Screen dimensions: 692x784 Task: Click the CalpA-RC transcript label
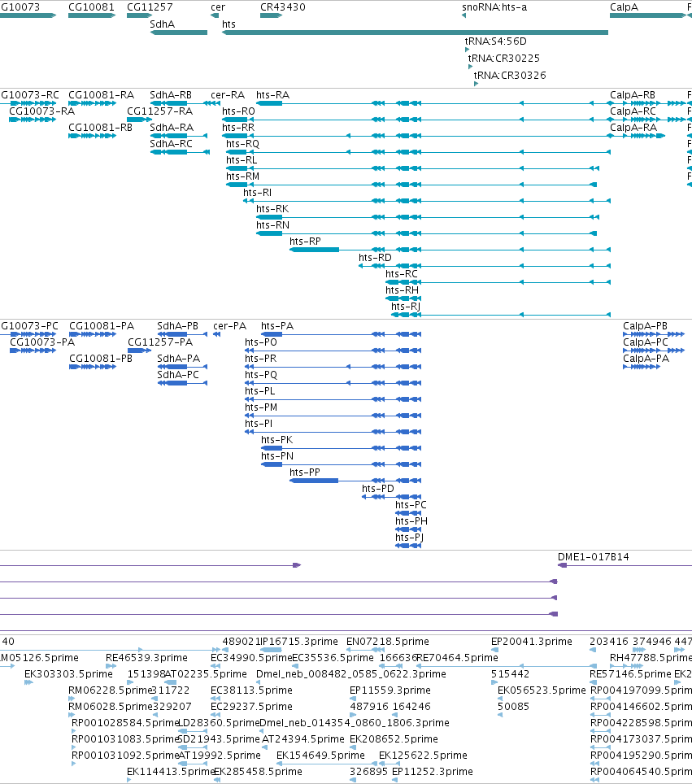pos(633,111)
